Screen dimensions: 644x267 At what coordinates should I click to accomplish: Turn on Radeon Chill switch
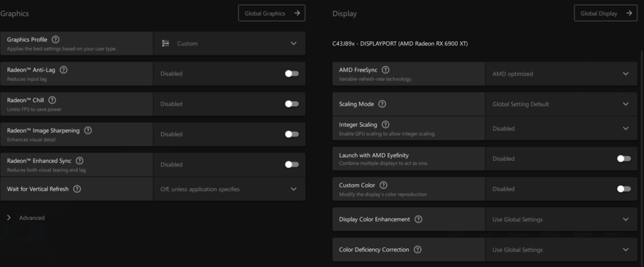click(292, 104)
